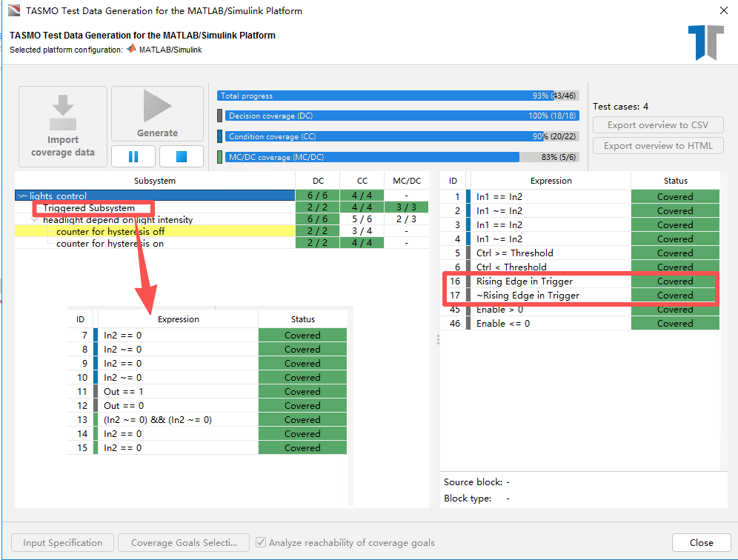738x560 pixels.
Task: Click the Import coverage data icon button
Action: tap(63, 124)
